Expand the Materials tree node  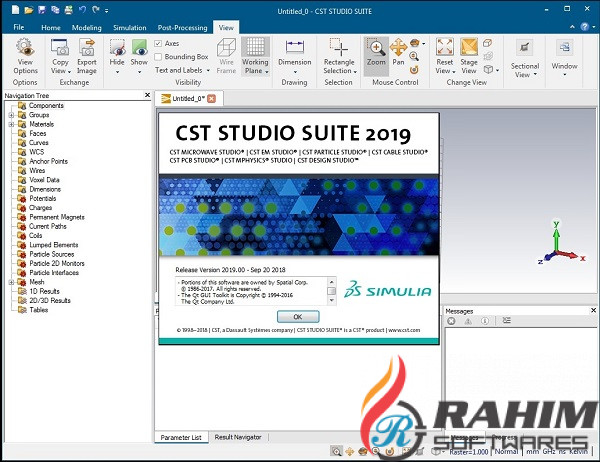(11, 124)
